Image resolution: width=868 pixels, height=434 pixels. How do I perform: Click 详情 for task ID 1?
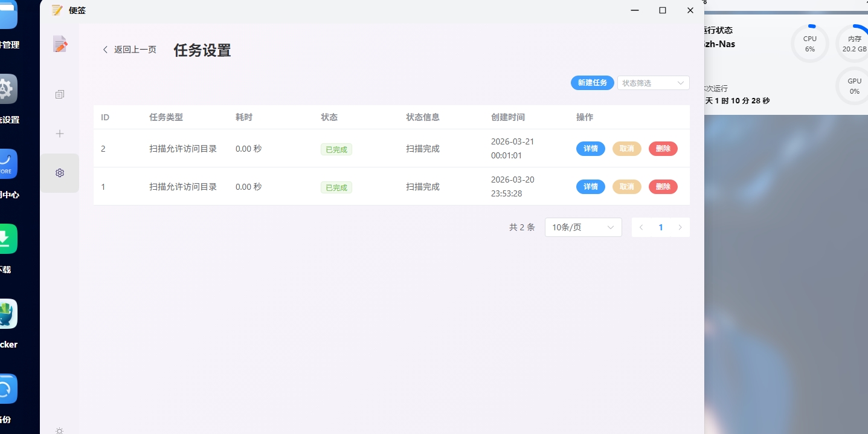click(x=590, y=187)
